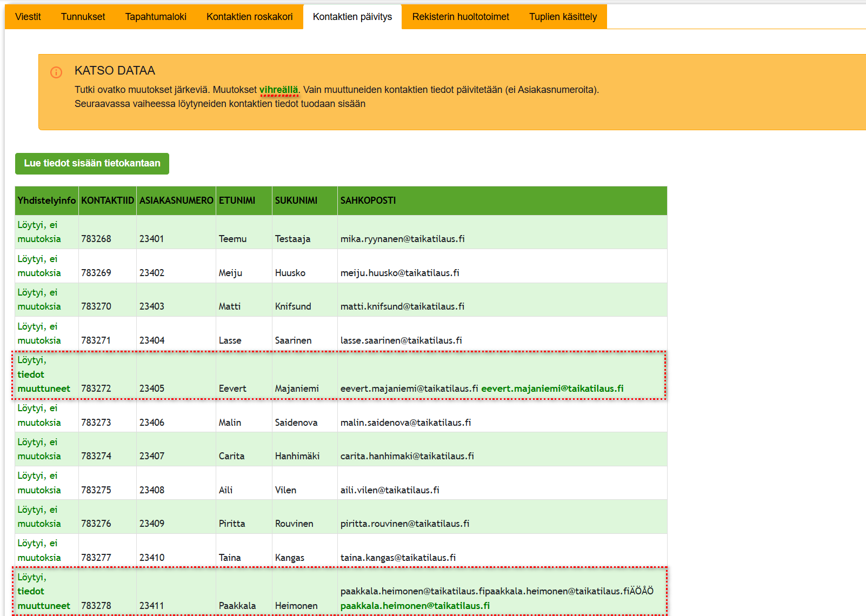Select the Kontaktien päivitys tab
This screenshot has height=616, width=866.
[352, 17]
